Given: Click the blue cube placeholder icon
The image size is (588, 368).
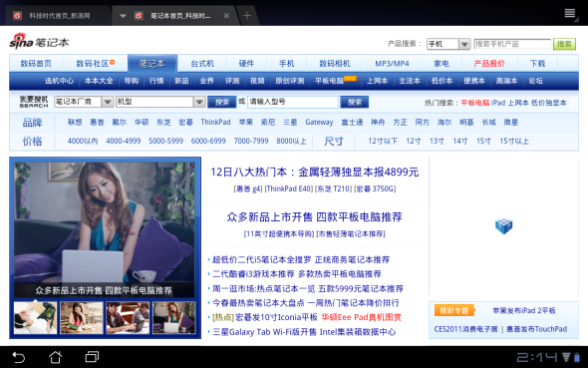Looking at the screenshot, I should point(503,225).
